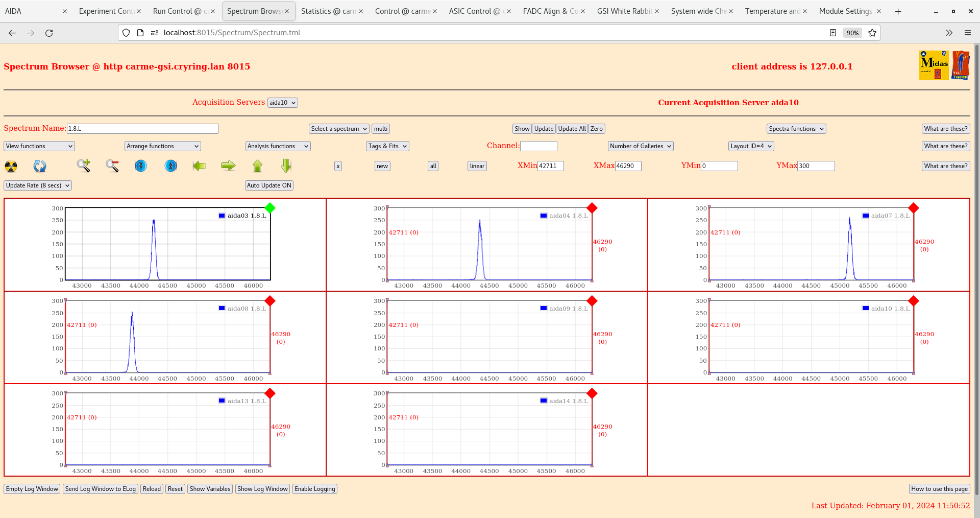
Task: Toggle the linear scale button
Action: pyautogui.click(x=476, y=166)
